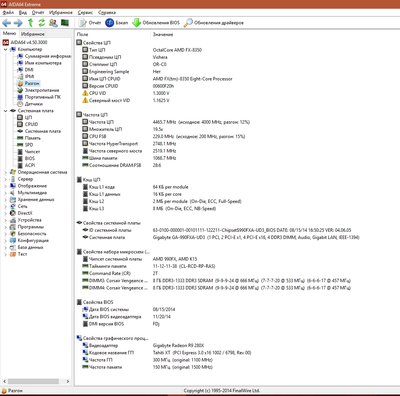Screen dimensions: 400x396
Task: Open the Report (Отчет) toolbar button
Action: coord(90,23)
